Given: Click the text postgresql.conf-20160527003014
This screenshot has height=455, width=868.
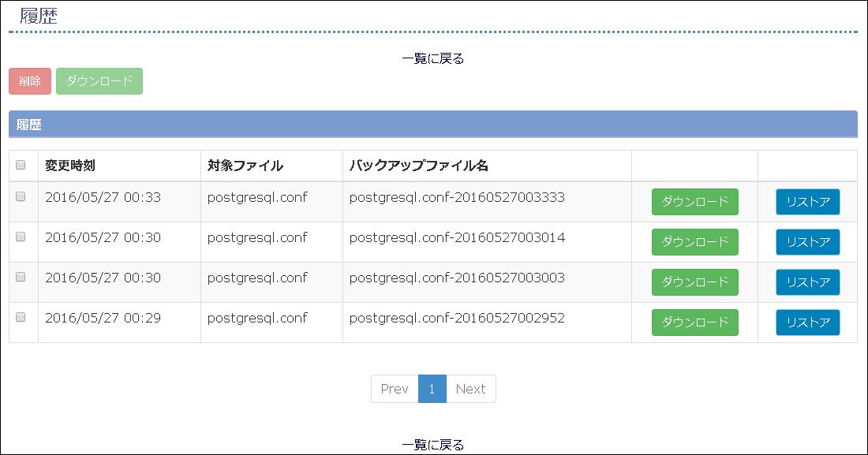Looking at the screenshot, I should tap(457, 238).
